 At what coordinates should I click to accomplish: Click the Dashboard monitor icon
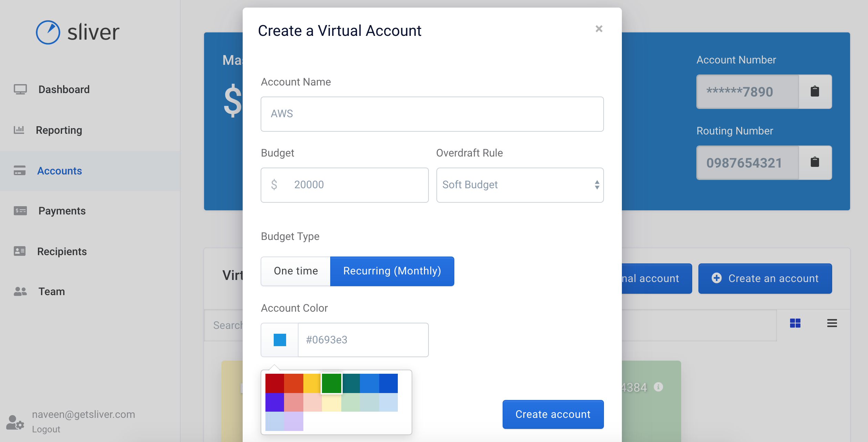click(x=20, y=90)
